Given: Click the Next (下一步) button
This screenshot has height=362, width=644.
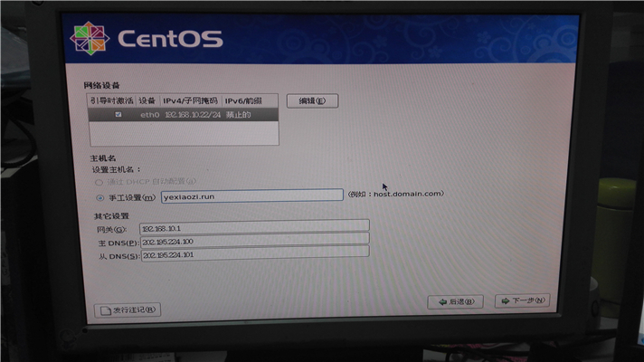Looking at the screenshot, I should pos(522,300).
